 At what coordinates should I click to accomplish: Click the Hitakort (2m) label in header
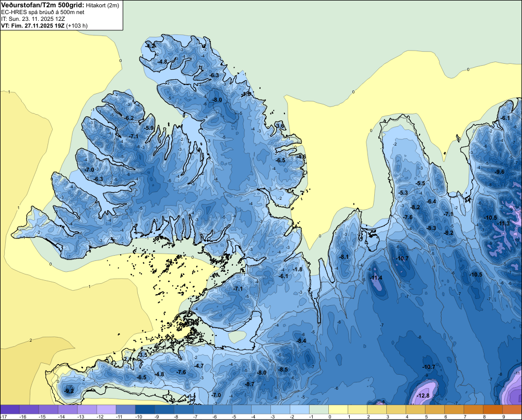point(102,5)
